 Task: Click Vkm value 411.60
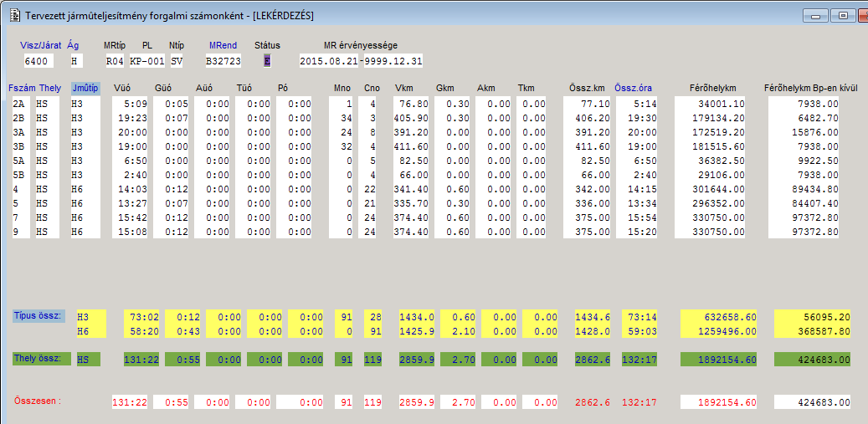[411, 146]
